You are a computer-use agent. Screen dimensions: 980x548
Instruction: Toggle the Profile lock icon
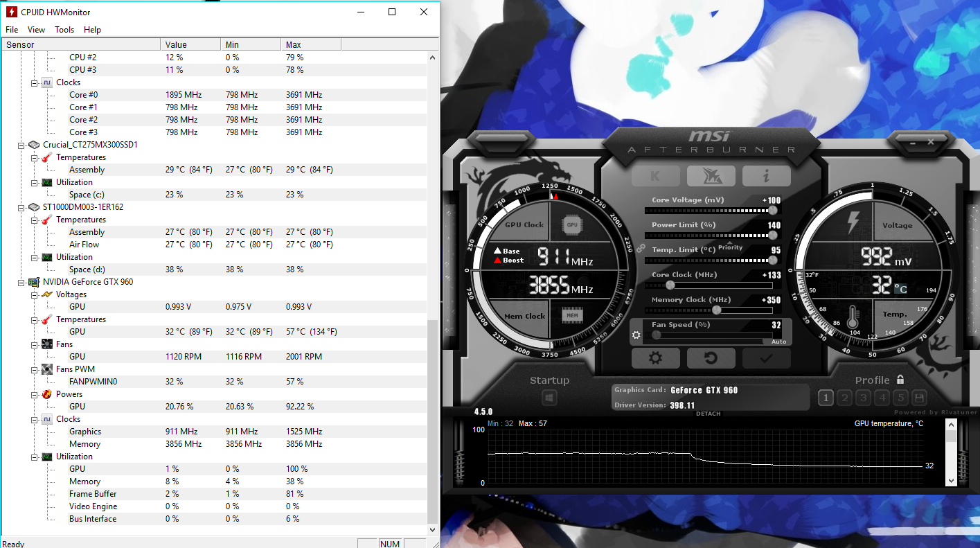(x=900, y=380)
